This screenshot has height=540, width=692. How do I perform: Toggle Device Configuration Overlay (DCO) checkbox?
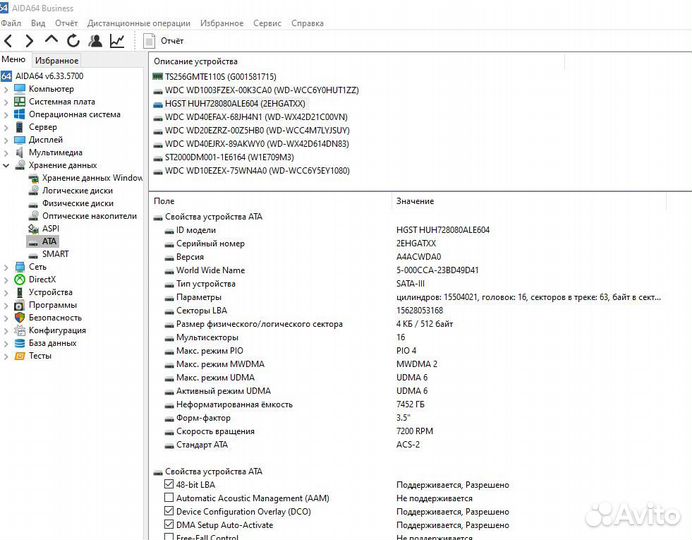(x=169, y=511)
